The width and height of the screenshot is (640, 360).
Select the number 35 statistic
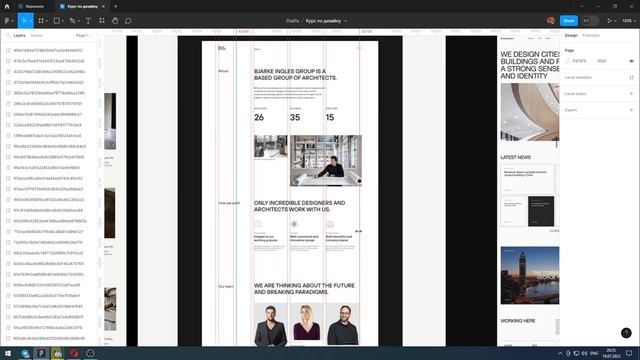pos(295,118)
